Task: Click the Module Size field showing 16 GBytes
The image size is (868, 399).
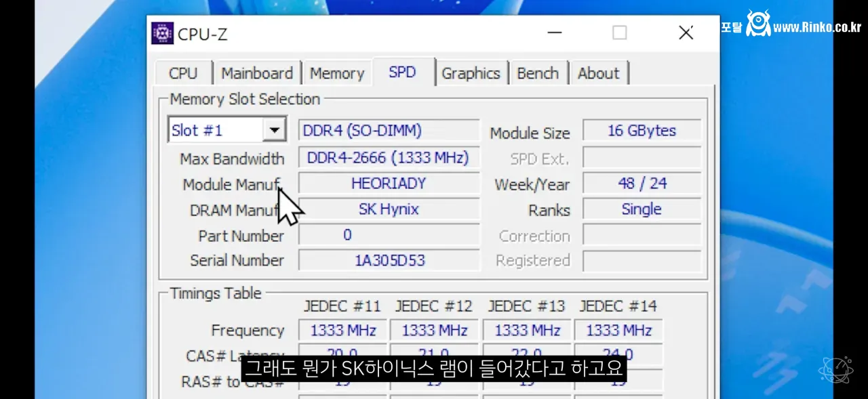Action: (x=642, y=129)
